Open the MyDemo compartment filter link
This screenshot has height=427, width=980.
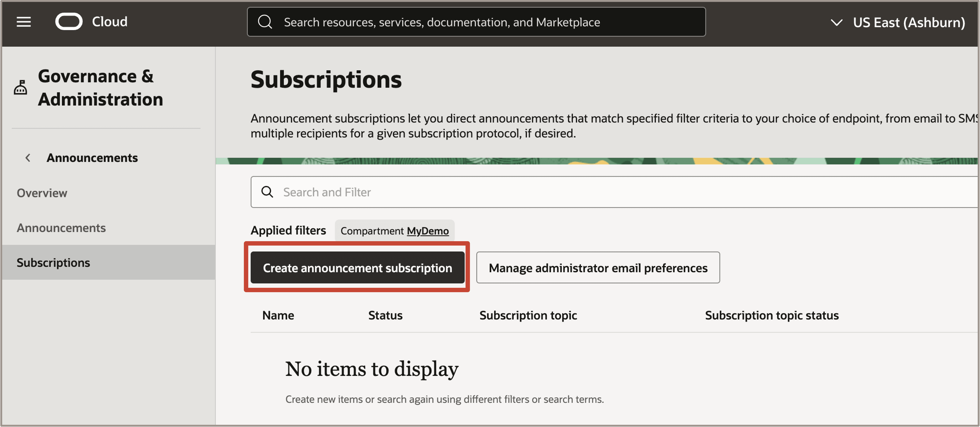click(x=428, y=231)
